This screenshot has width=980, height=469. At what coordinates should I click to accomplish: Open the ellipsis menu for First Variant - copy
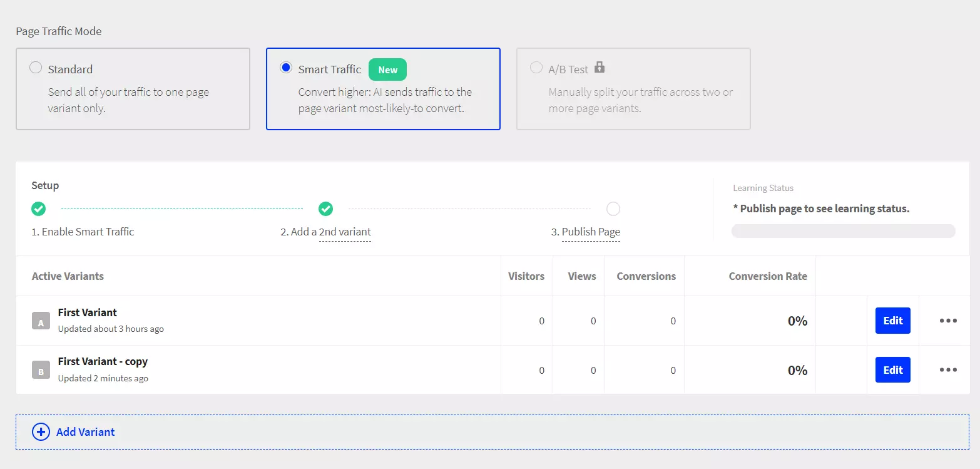tap(948, 370)
